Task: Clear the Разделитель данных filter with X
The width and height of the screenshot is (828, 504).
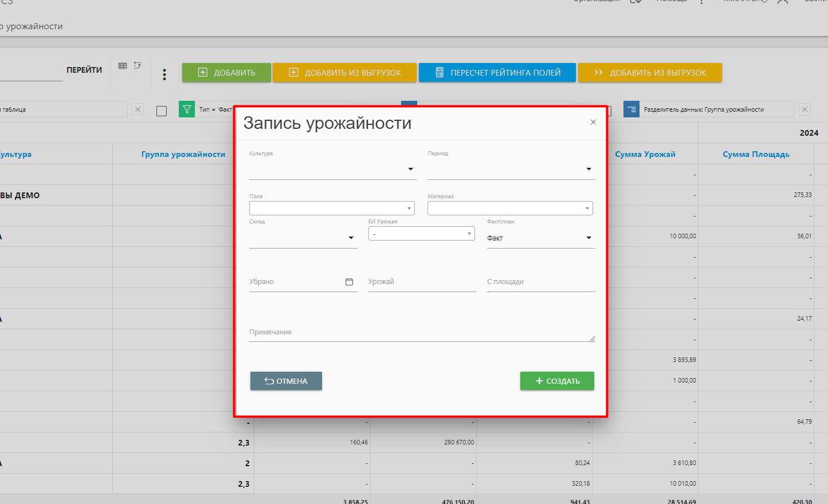Action: pos(805,109)
